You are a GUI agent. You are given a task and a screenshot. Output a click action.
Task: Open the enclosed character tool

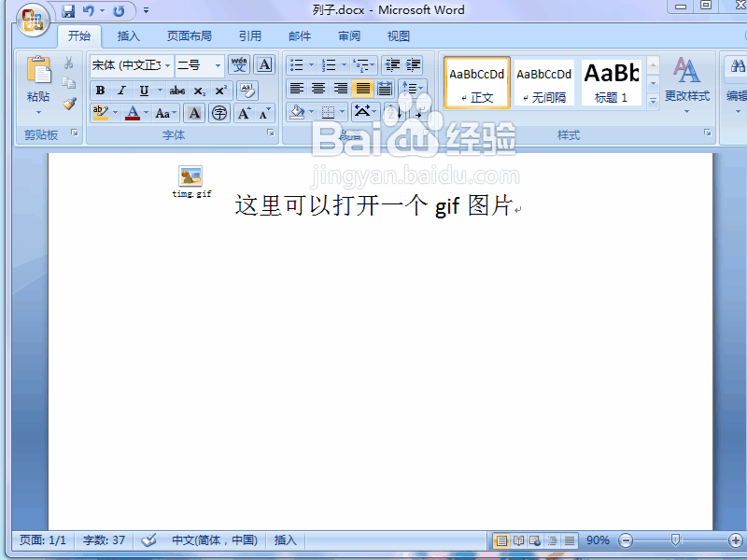coord(218,113)
